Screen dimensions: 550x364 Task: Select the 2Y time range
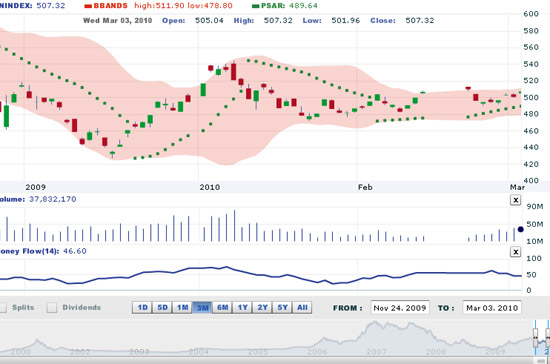click(262, 308)
